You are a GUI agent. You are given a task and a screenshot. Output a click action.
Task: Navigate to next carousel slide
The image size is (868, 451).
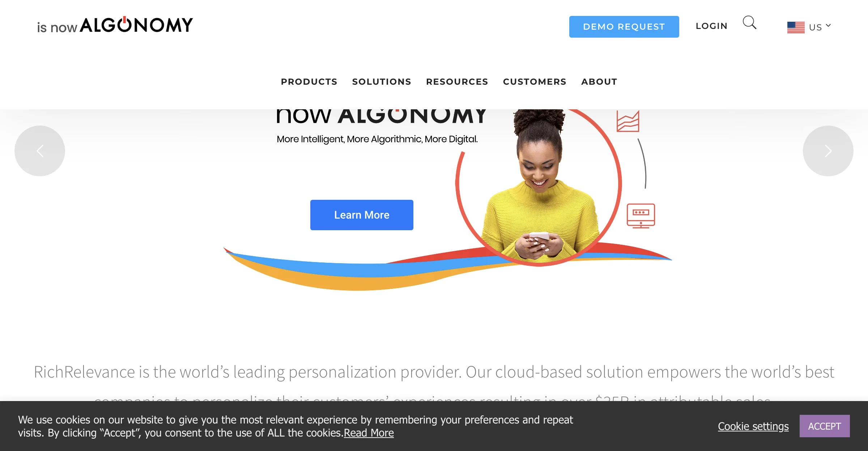click(x=828, y=151)
